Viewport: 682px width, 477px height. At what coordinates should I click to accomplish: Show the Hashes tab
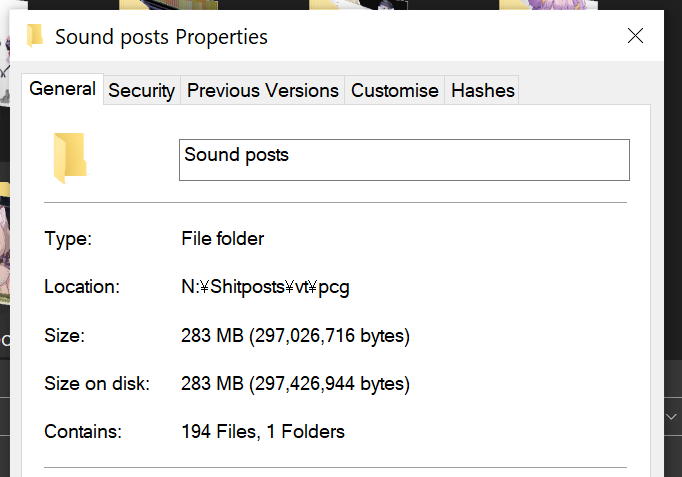tap(483, 91)
